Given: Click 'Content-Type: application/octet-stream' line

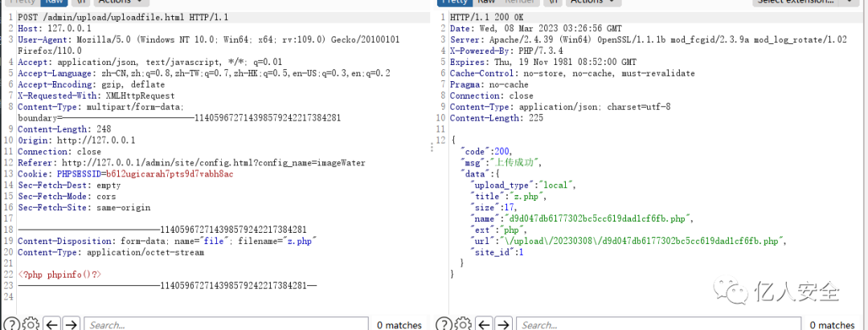Looking at the screenshot, I should click(x=111, y=253).
